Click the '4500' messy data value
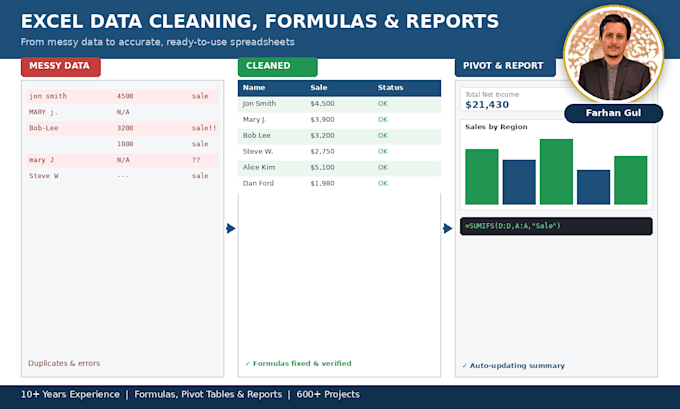Image resolution: width=680 pixels, height=409 pixels. pyautogui.click(x=125, y=96)
